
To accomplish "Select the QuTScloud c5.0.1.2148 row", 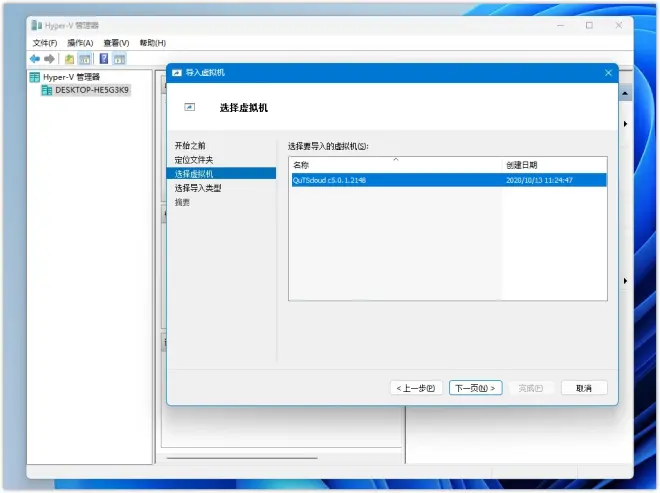I will tap(449, 180).
